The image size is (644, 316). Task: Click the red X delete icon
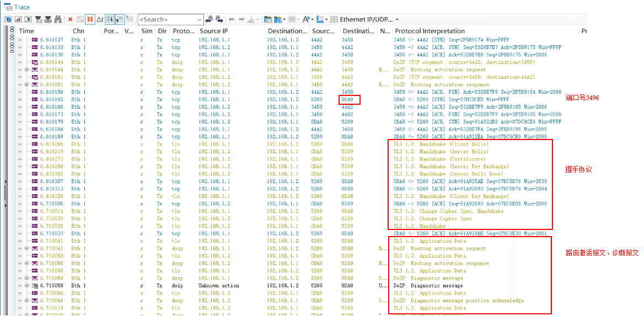[x=70, y=19]
